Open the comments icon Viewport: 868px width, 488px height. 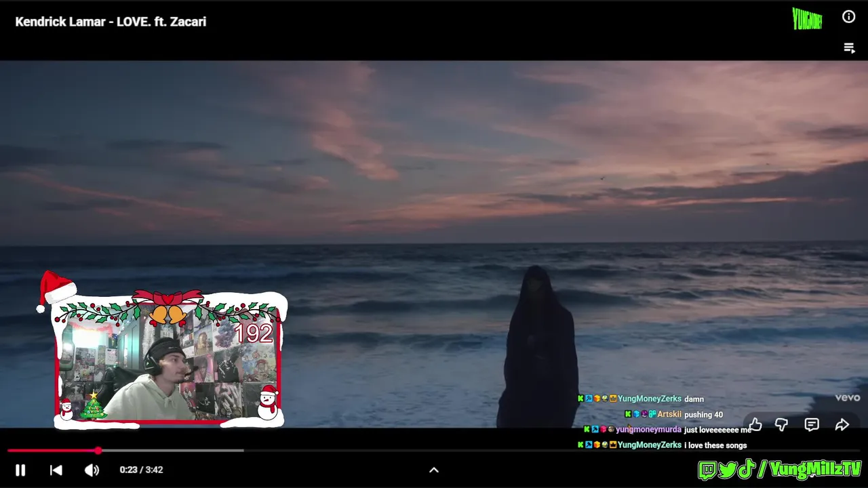(x=812, y=425)
